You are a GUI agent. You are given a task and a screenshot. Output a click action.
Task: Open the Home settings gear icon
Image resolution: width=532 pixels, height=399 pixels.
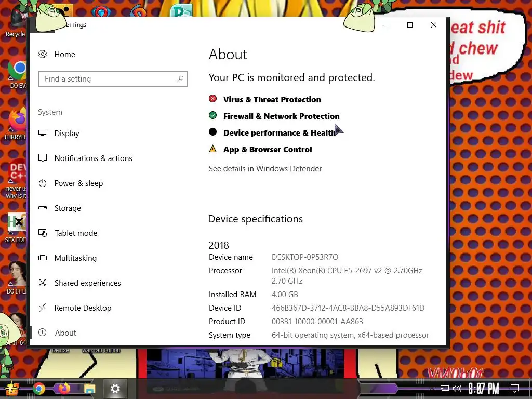coord(43,54)
